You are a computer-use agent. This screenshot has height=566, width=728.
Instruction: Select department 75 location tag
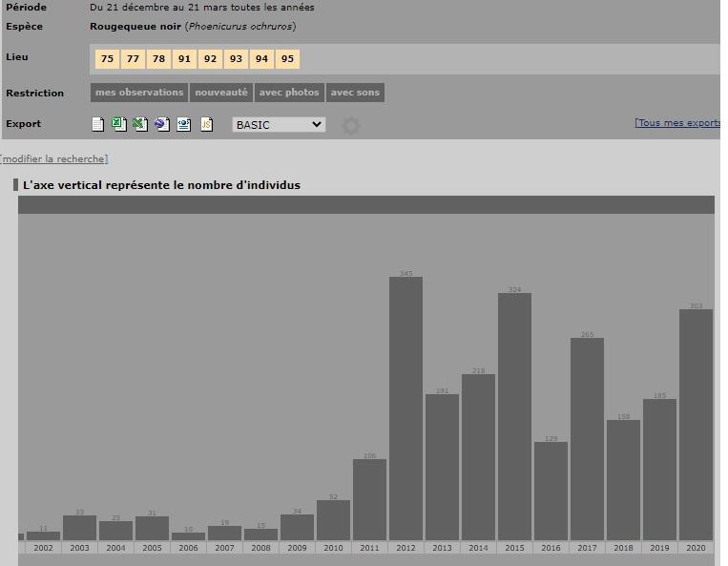tap(107, 59)
